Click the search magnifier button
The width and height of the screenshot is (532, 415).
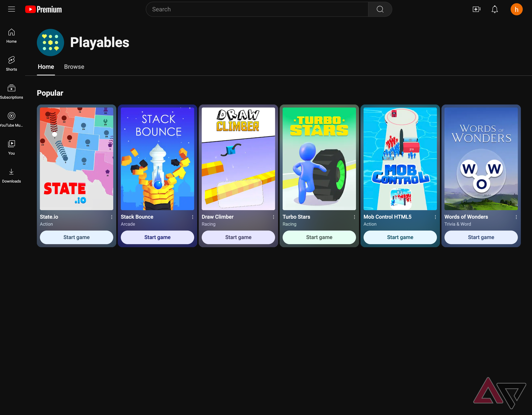[380, 9]
